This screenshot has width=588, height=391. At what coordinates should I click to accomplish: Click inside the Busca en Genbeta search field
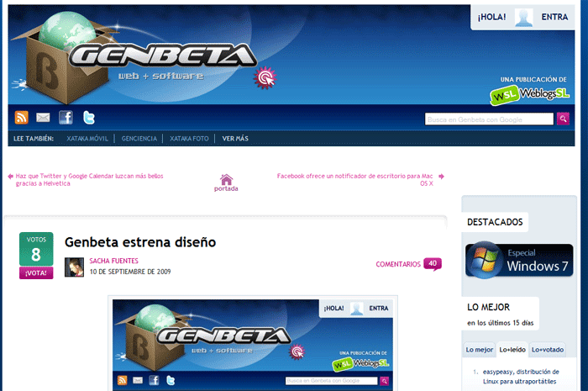(x=489, y=119)
